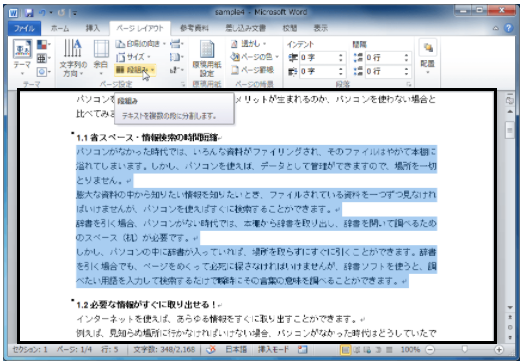Click heading 1.1 省スペース・情報検索の時間短縮
Image resolution: width=521 pixels, height=361 pixels.
[x=147, y=138]
